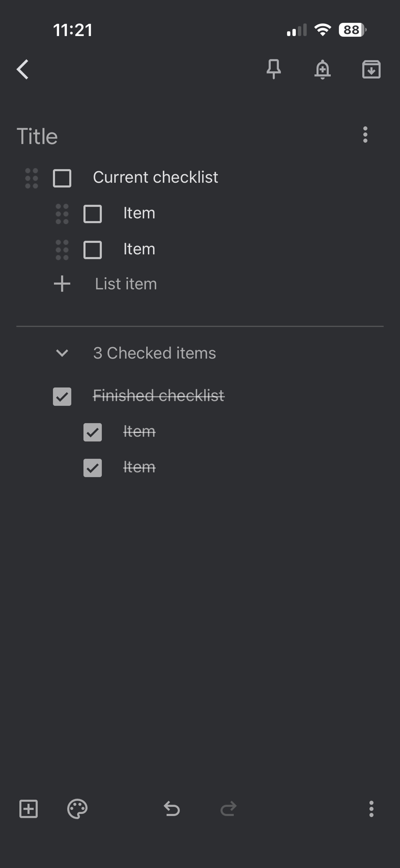
Task: Open the bottom-right three-dot overflow menu
Action: pyautogui.click(x=371, y=809)
